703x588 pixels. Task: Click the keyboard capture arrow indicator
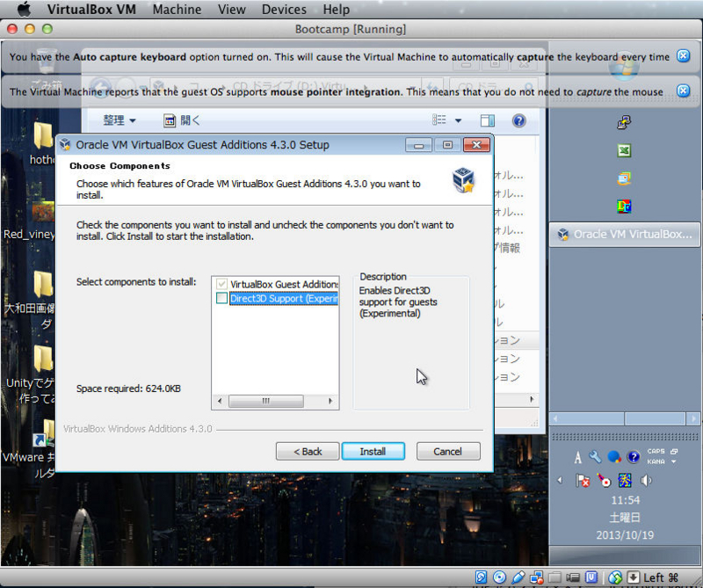633,577
